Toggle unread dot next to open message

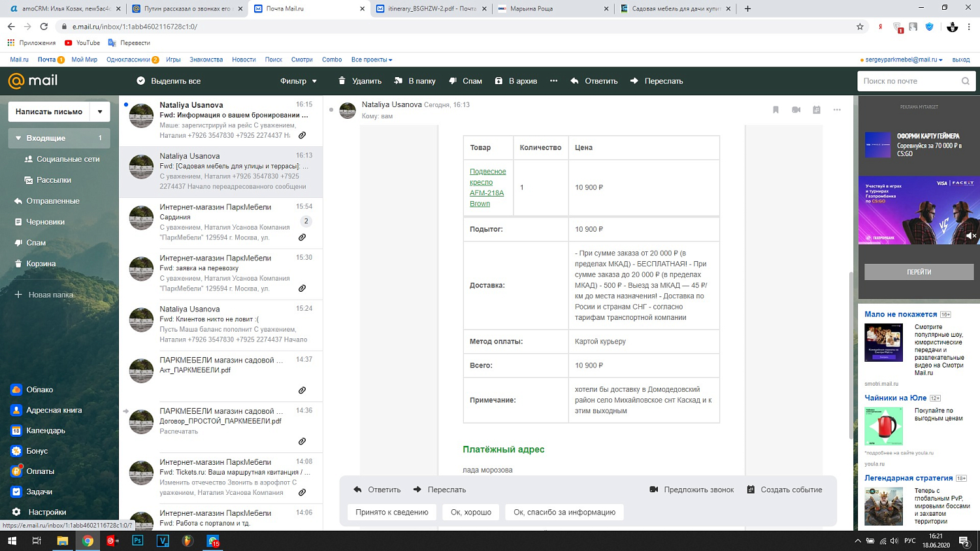[331, 110]
